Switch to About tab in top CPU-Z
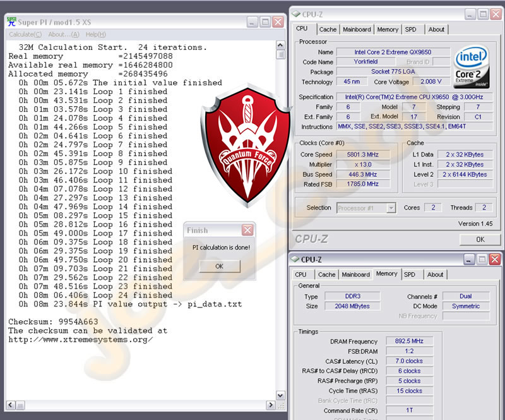 (436, 29)
